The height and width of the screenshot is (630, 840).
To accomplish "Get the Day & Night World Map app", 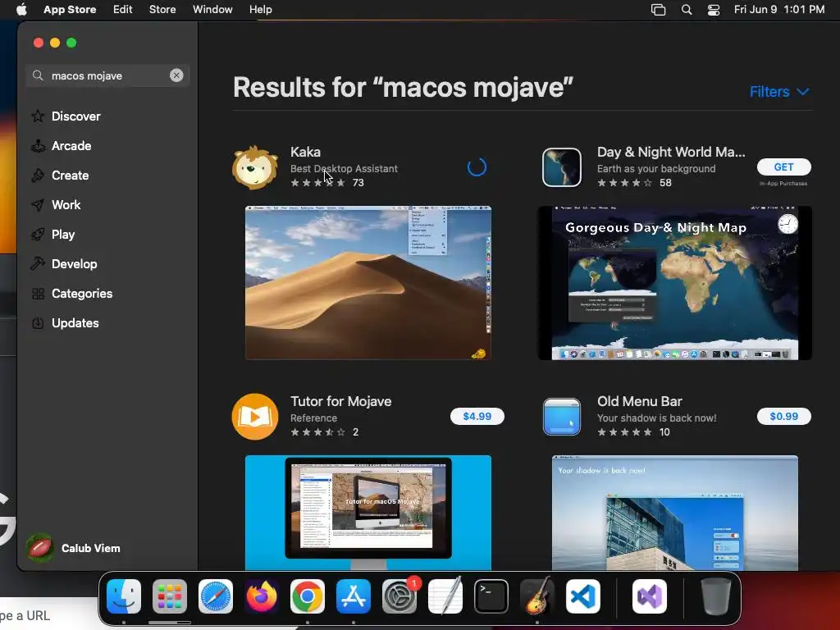I will 783,167.
